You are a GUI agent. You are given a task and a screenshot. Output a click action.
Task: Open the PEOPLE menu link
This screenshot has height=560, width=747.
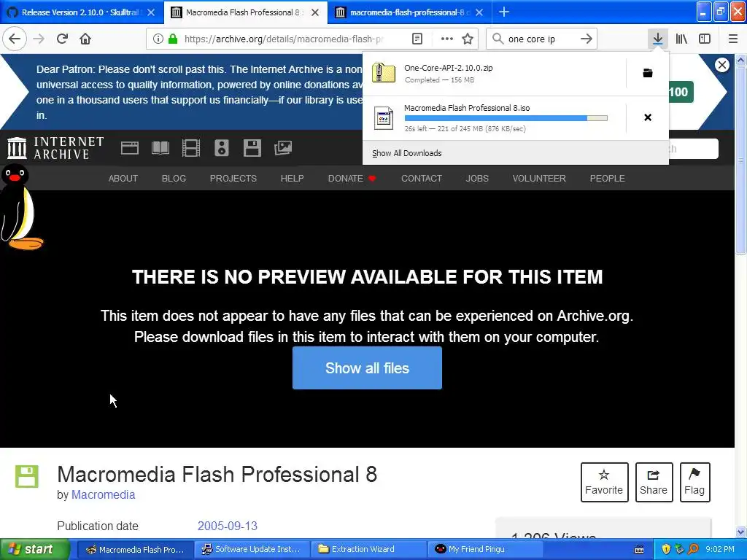pos(608,179)
